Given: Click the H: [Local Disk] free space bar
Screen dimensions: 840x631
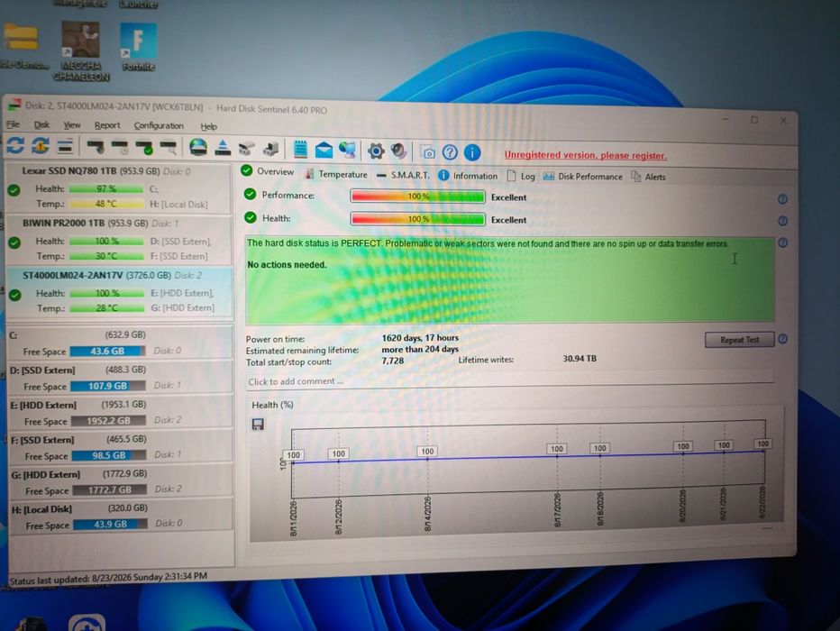Looking at the screenshot, I should point(110,525).
